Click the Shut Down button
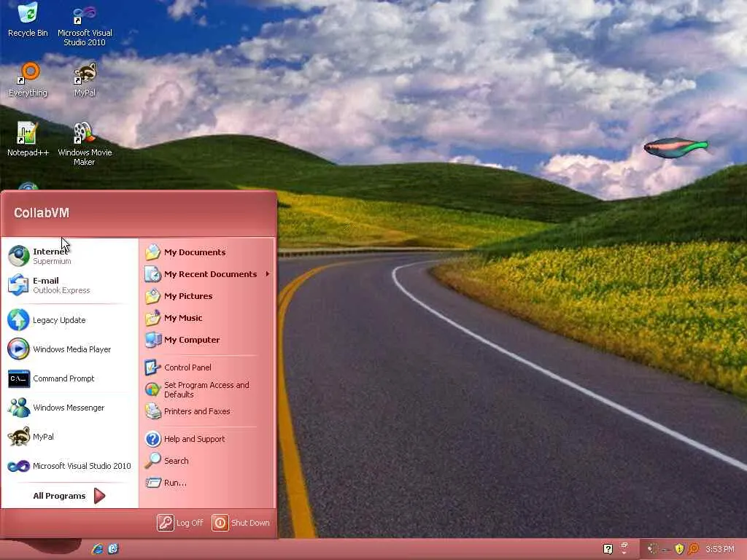Image resolution: width=747 pixels, height=560 pixels. tap(241, 523)
